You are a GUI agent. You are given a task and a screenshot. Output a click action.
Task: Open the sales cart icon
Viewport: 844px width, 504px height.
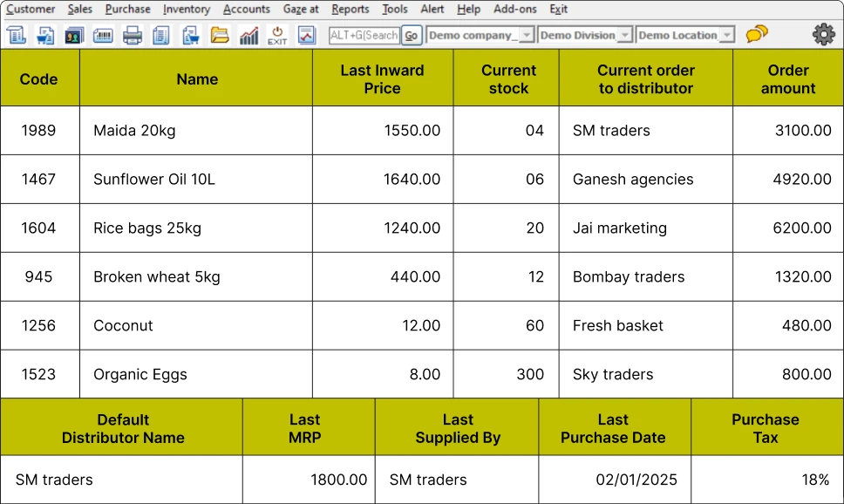pyautogui.click(x=44, y=34)
